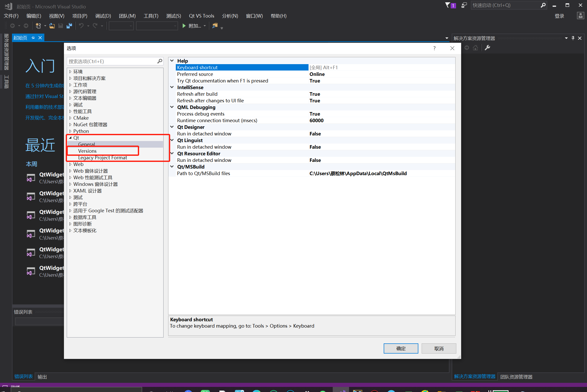Viewport: 587px width, 392px height.
Task: Click the search magnifier in options search box
Action: tap(160, 61)
